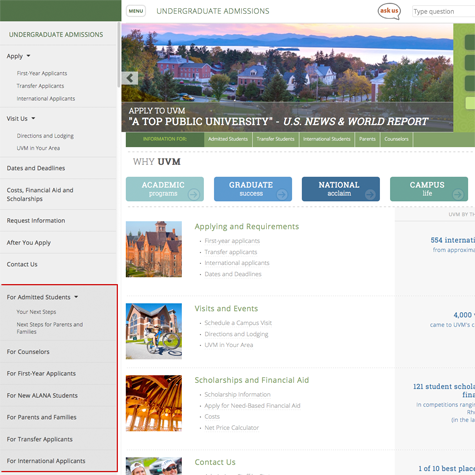The width and height of the screenshot is (475, 475).
Task: Open International applicants list link
Action: (237, 263)
